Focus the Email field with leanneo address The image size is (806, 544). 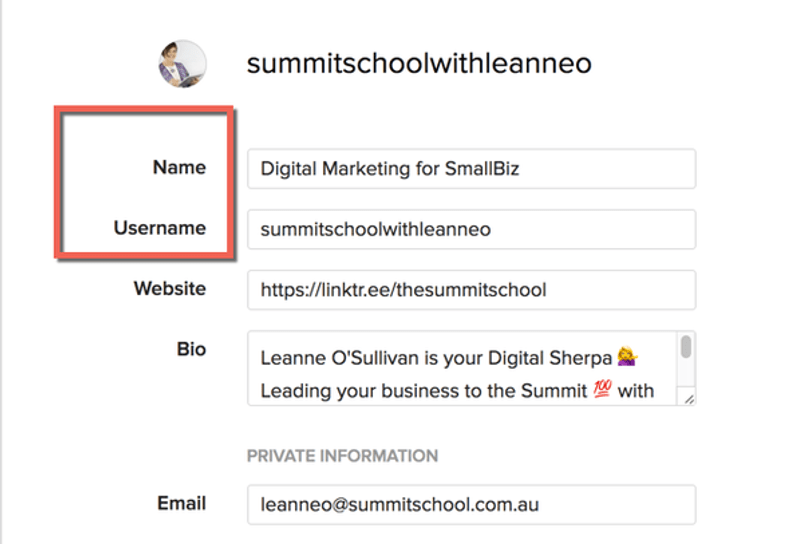(471, 505)
